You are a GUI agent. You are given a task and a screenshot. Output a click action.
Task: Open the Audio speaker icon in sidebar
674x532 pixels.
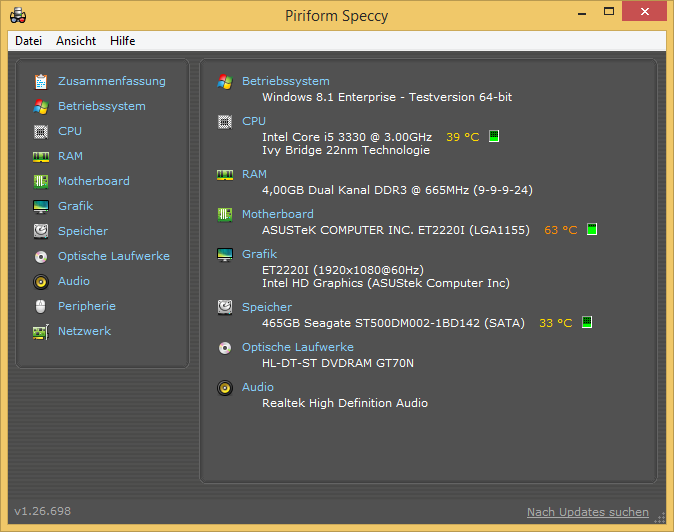coord(41,282)
